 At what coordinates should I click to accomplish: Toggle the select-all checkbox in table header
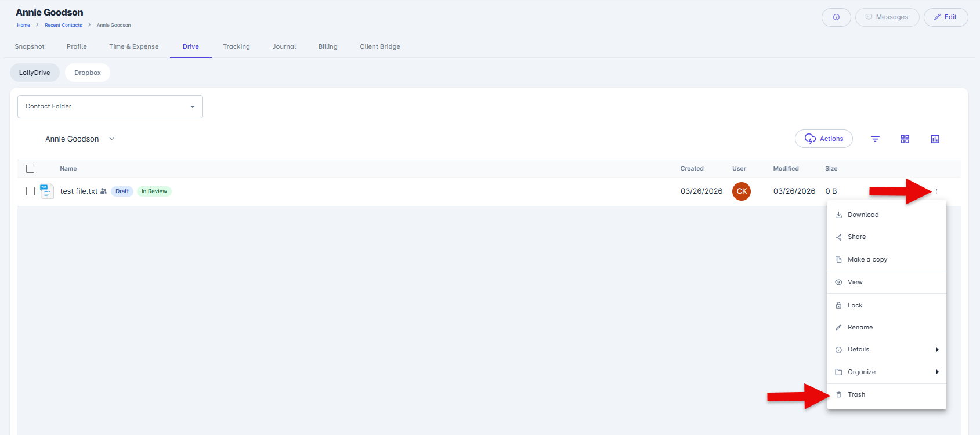pyautogui.click(x=30, y=169)
